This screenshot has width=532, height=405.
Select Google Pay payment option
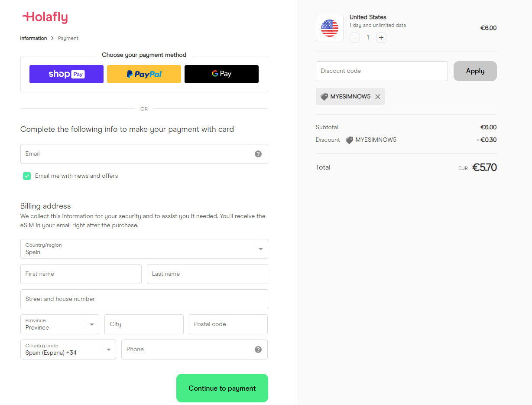point(221,74)
